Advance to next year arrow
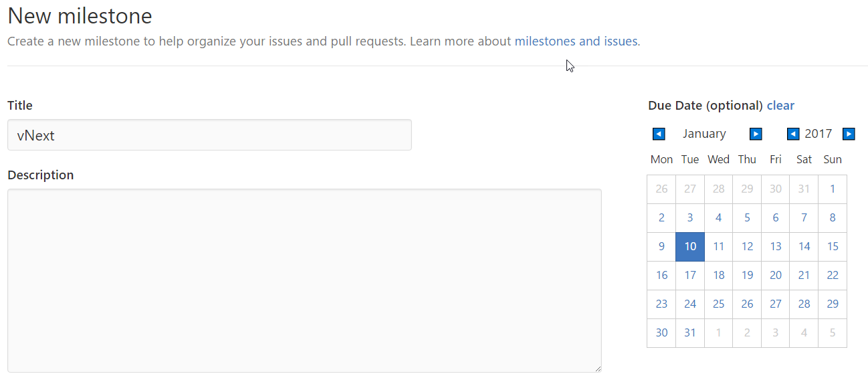 pos(849,134)
